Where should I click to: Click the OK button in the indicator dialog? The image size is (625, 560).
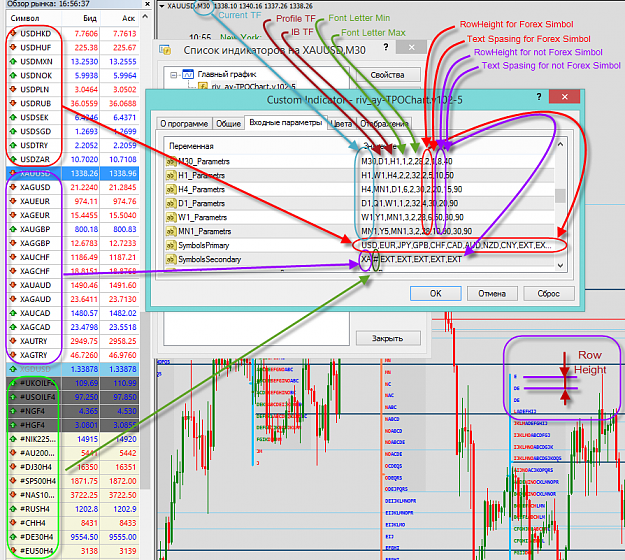tap(435, 293)
